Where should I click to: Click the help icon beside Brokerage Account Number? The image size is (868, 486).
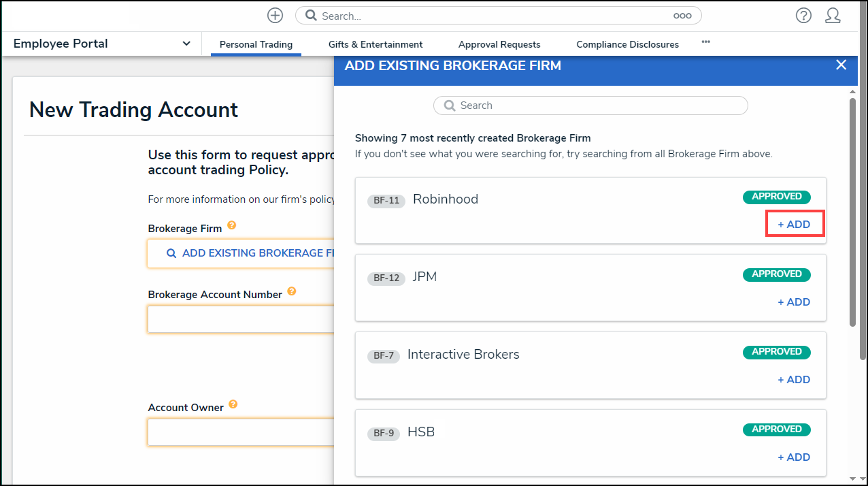292,291
